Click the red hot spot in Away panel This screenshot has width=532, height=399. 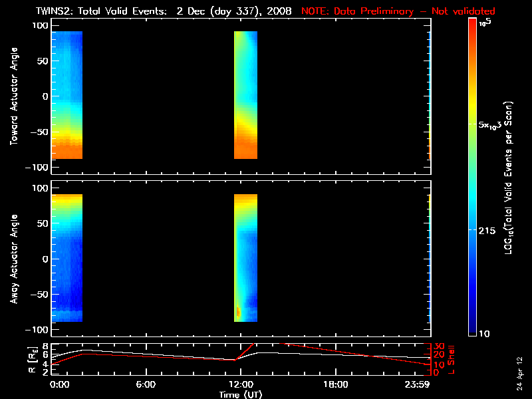[x=238, y=311]
